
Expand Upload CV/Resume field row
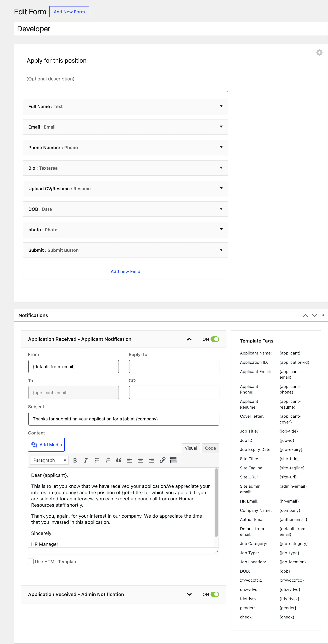pyautogui.click(x=125, y=189)
